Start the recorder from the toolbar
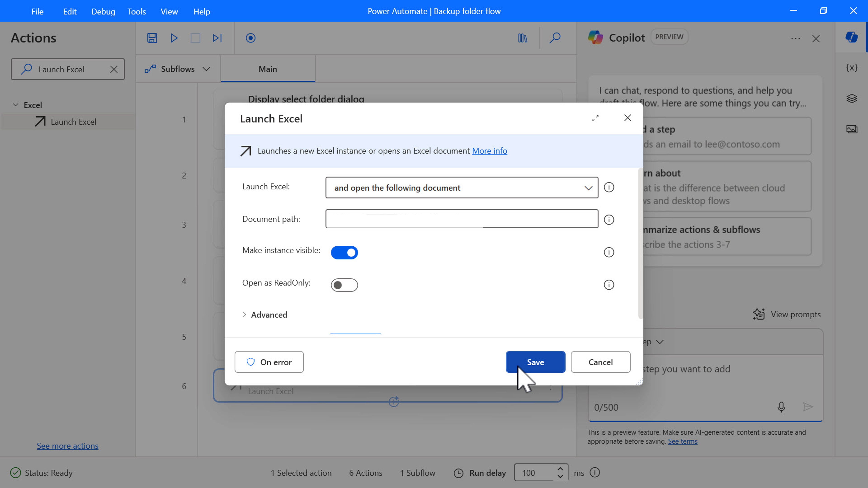This screenshot has width=868, height=488. coord(250,38)
